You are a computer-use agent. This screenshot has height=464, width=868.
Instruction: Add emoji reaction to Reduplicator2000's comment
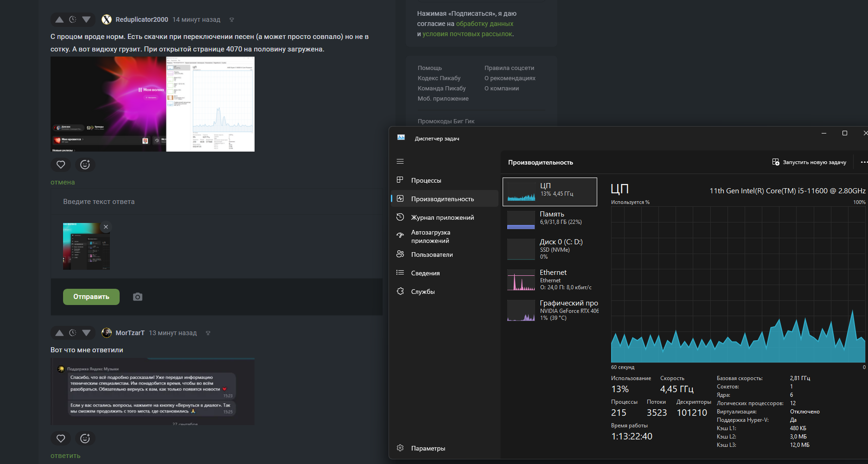click(x=85, y=165)
